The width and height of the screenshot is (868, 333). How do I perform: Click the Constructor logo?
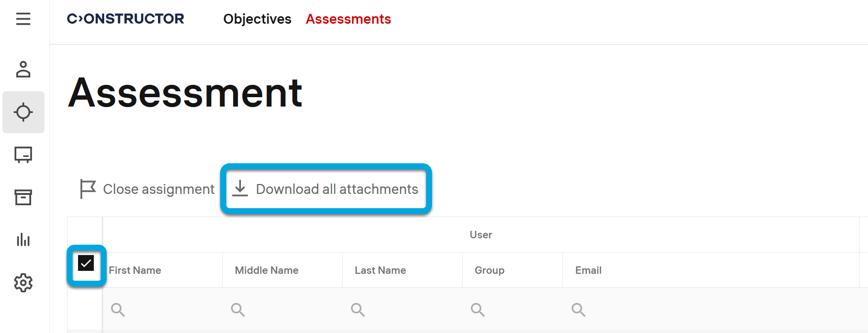coord(125,19)
